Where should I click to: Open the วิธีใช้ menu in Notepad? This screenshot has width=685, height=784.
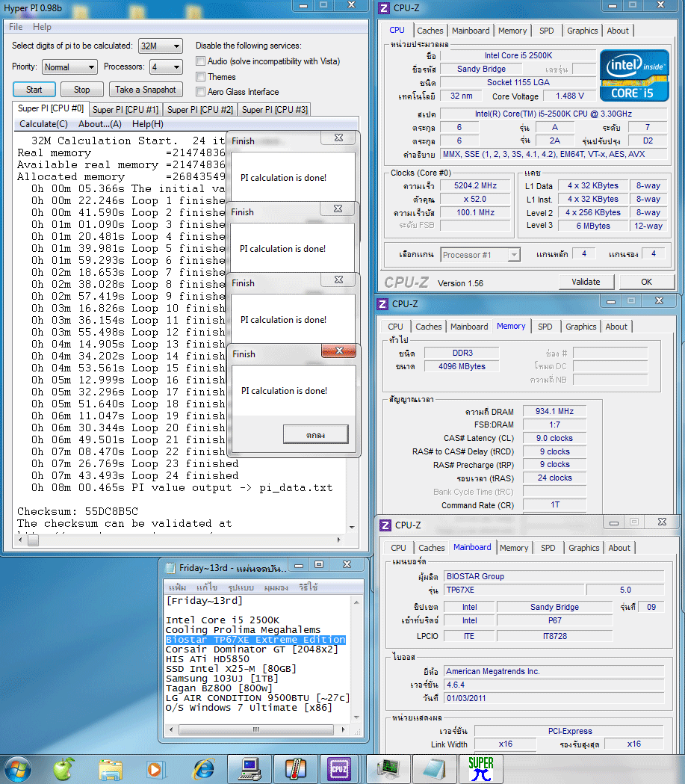[309, 587]
